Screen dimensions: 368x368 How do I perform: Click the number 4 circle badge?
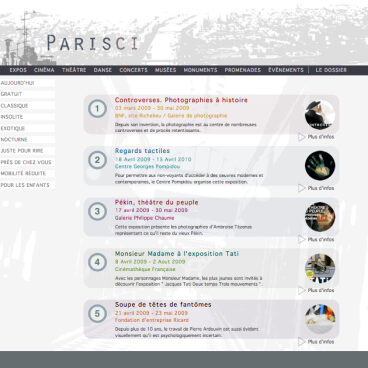click(x=97, y=262)
